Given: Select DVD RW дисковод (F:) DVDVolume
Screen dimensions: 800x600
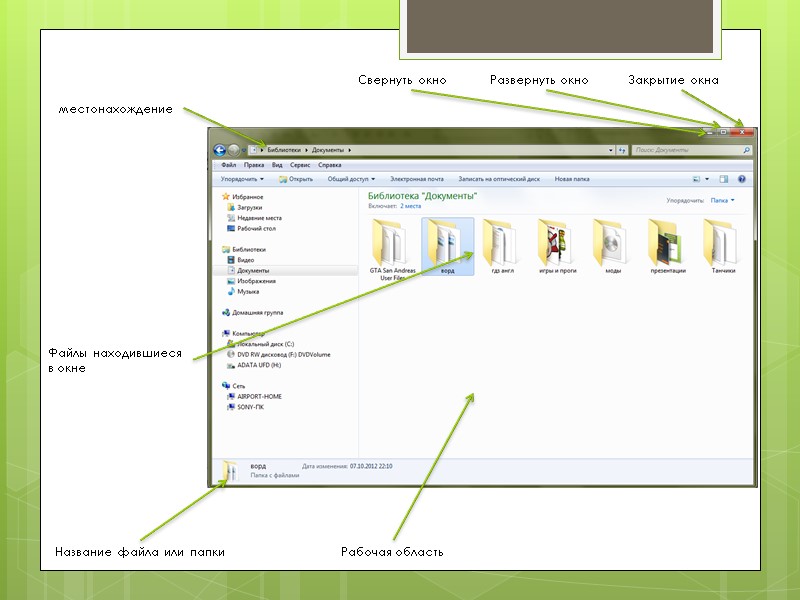Looking at the screenshot, I should pyautogui.click(x=279, y=354).
